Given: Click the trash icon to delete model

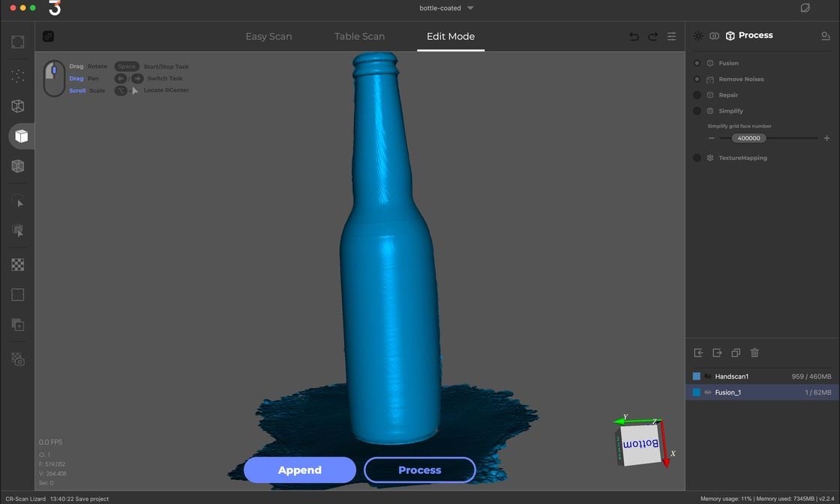Looking at the screenshot, I should point(754,352).
